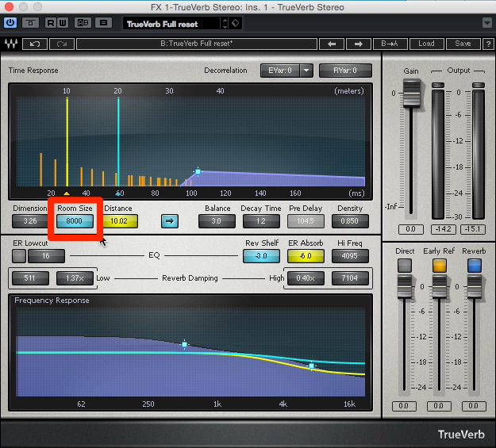Screen dimensions: 496x448
Task: Click the RVar: 0 button
Action: coord(345,71)
